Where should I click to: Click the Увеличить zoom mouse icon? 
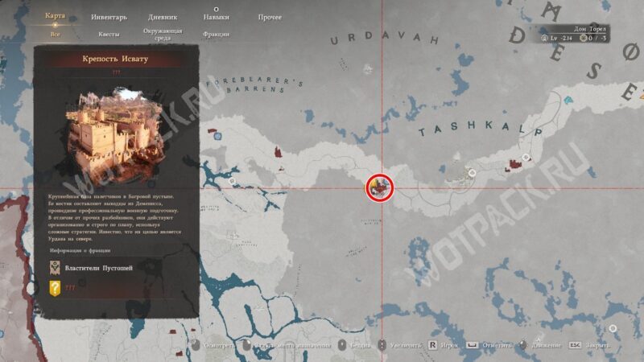(x=383, y=344)
